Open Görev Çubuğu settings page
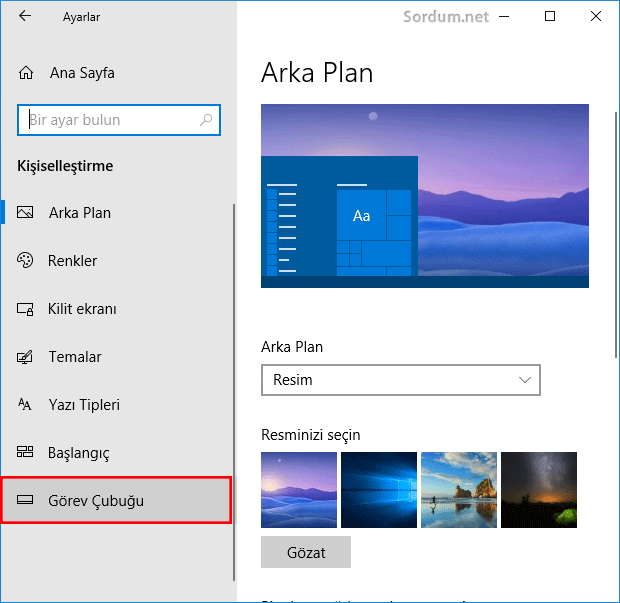The width and height of the screenshot is (620, 603). (116, 500)
